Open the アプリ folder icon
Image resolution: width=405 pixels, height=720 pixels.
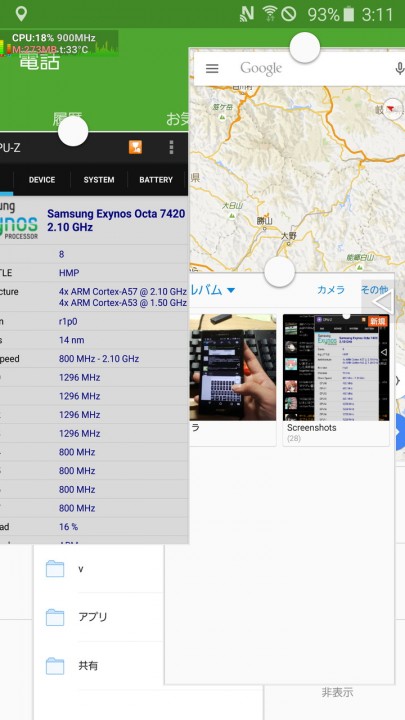55,617
